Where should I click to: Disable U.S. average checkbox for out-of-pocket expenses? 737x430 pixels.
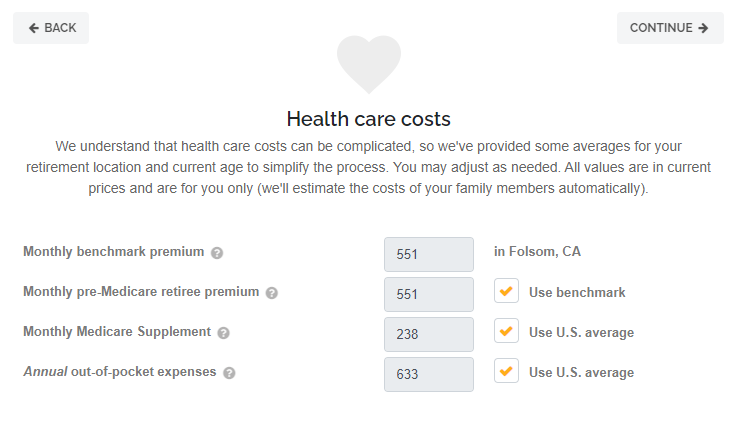(506, 371)
